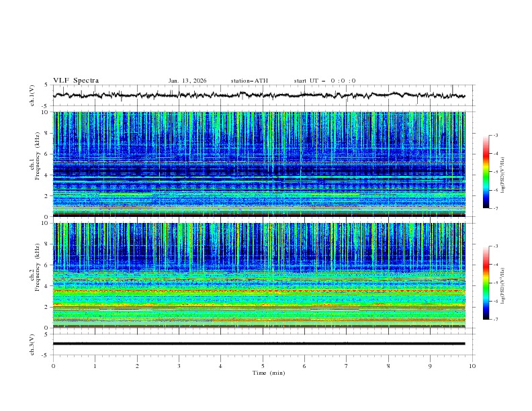Select the 5 minute tick on time axis
The height and width of the screenshot is (411, 532).
(x=263, y=366)
